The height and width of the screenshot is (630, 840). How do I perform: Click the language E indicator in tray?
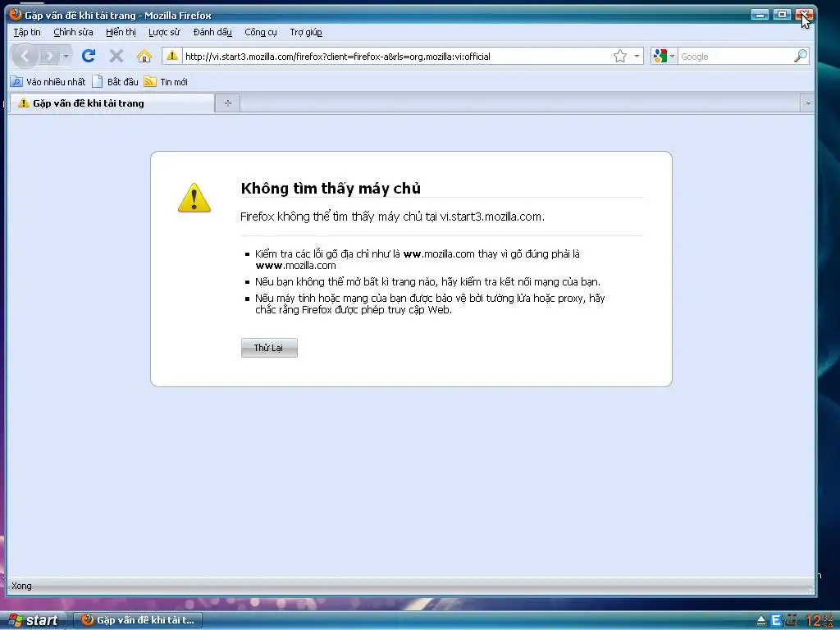(x=776, y=621)
